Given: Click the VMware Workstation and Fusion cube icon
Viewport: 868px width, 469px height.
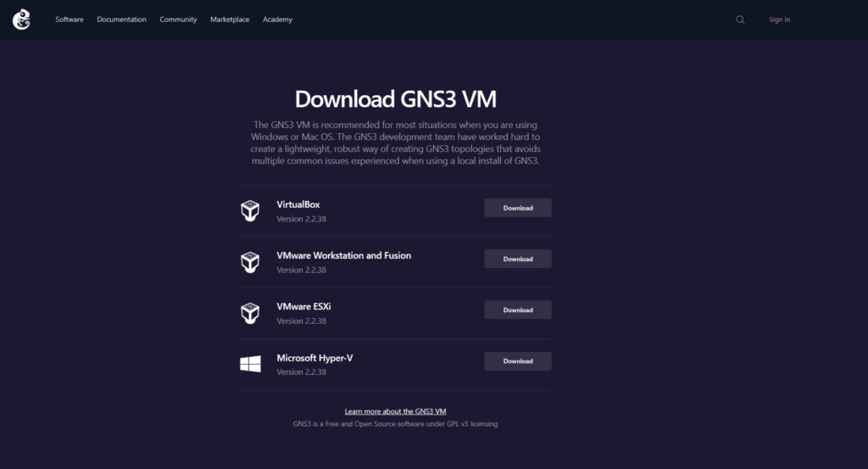Looking at the screenshot, I should coord(250,262).
